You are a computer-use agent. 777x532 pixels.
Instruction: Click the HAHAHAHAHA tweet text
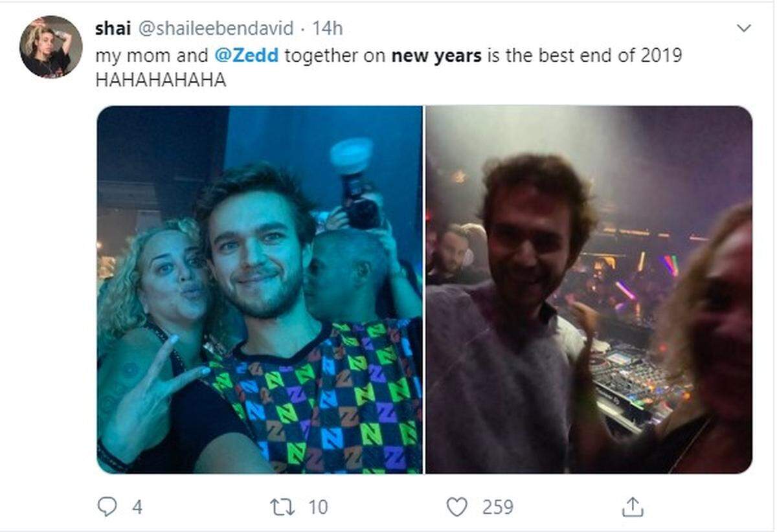pyautogui.click(x=161, y=80)
